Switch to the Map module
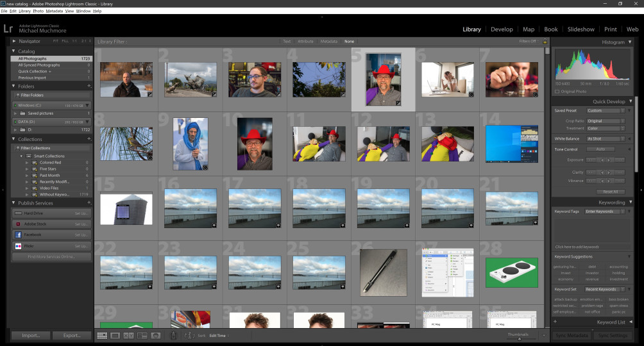This screenshot has height=346, width=644. [x=529, y=29]
